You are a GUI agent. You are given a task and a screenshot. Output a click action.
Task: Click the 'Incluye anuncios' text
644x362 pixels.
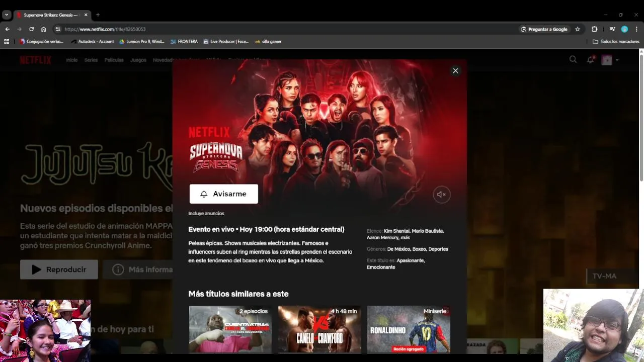(206, 214)
